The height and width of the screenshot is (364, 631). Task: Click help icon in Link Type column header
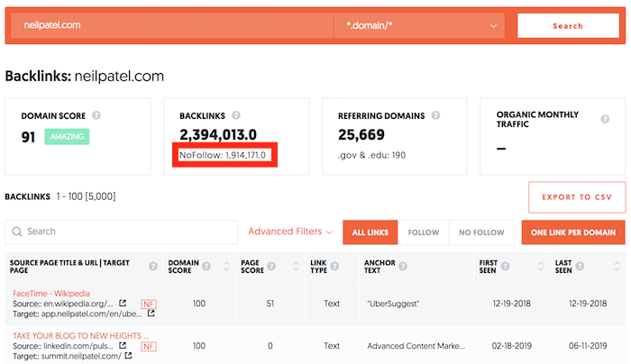click(334, 267)
